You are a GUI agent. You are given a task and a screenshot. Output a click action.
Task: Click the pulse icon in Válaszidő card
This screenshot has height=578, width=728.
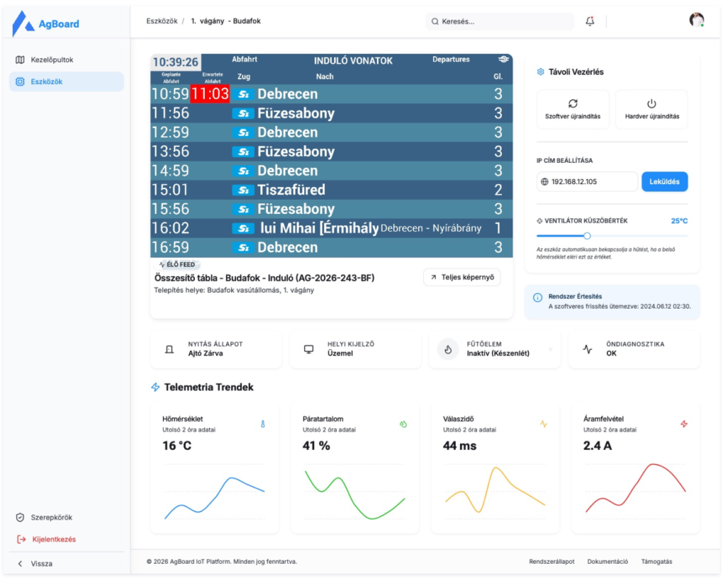pos(544,424)
